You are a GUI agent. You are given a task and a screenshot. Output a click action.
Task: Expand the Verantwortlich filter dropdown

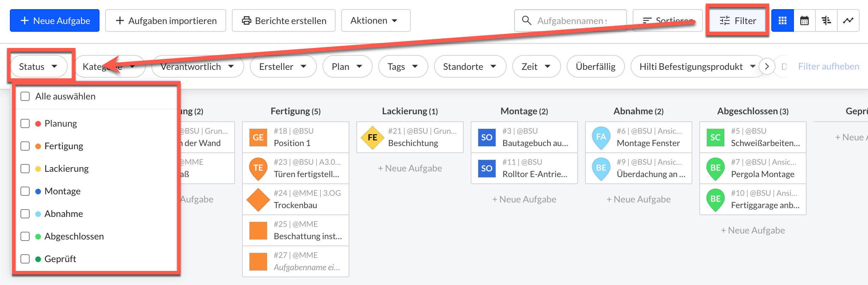click(198, 67)
